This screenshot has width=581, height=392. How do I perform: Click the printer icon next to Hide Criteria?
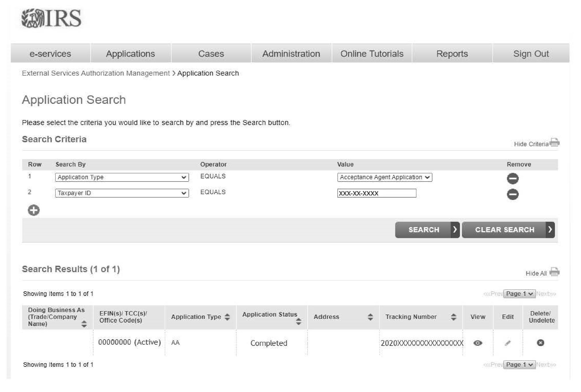coord(555,142)
